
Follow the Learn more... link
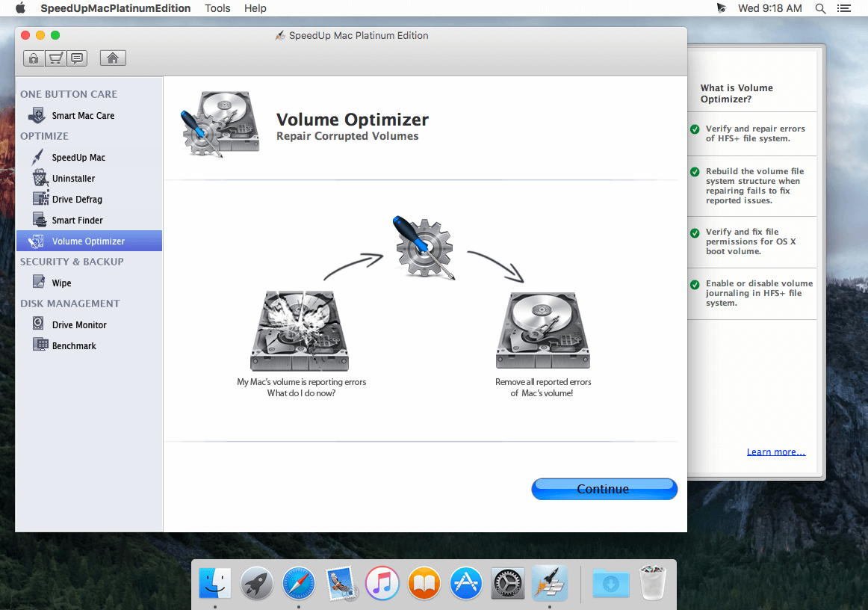[x=776, y=452]
